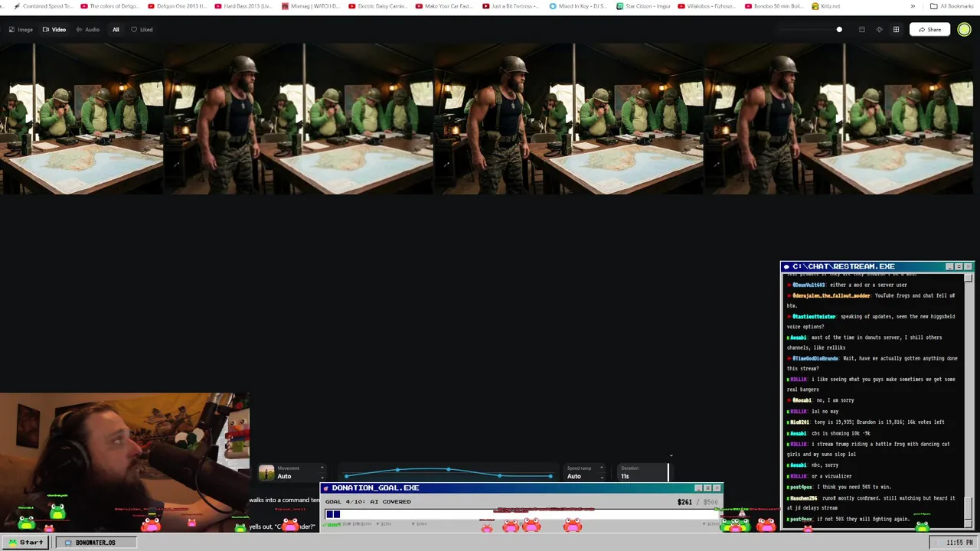The width and height of the screenshot is (980, 551).
Task: Switch to the single panel layout icon
Action: point(862,30)
